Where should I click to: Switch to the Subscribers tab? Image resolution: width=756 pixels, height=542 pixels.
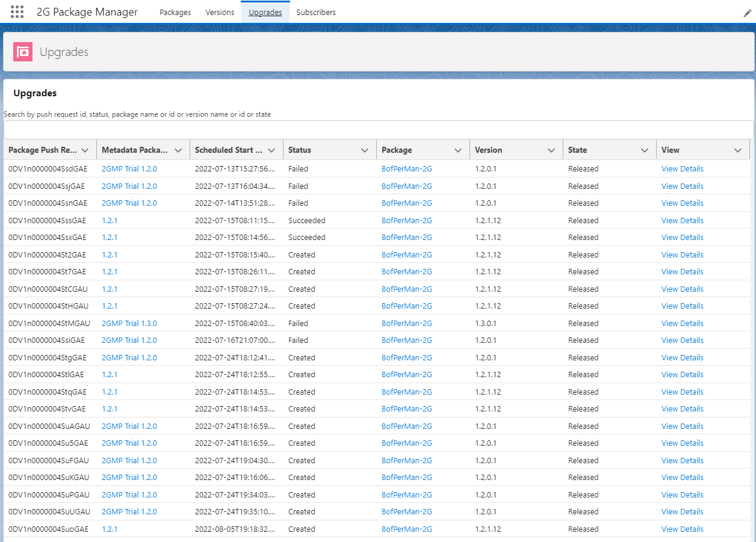(x=315, y=11)
